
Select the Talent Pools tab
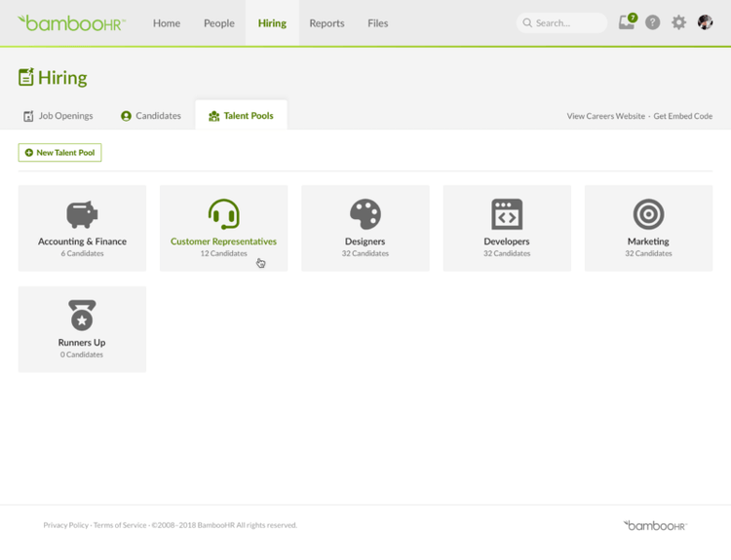[x=241, y=116]
